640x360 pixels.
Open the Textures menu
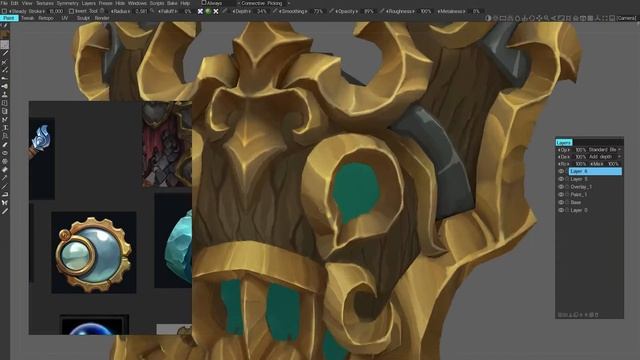pos(44,3)
